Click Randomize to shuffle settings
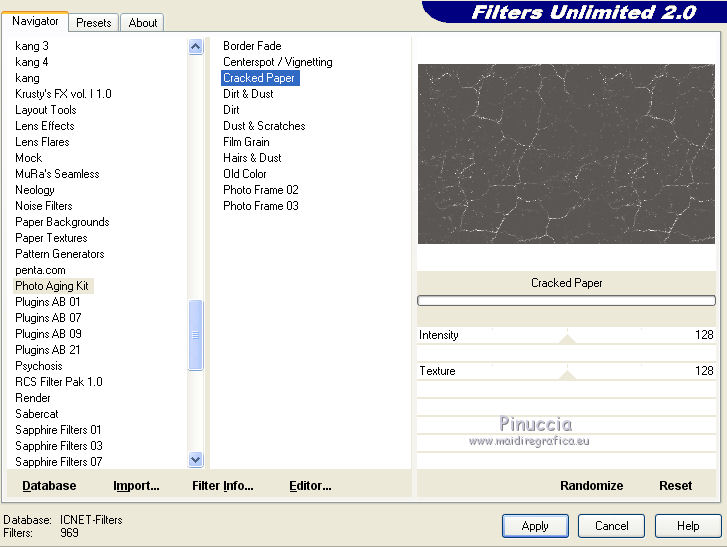This screenshot has width=727, height=547. tap(591, 485)
